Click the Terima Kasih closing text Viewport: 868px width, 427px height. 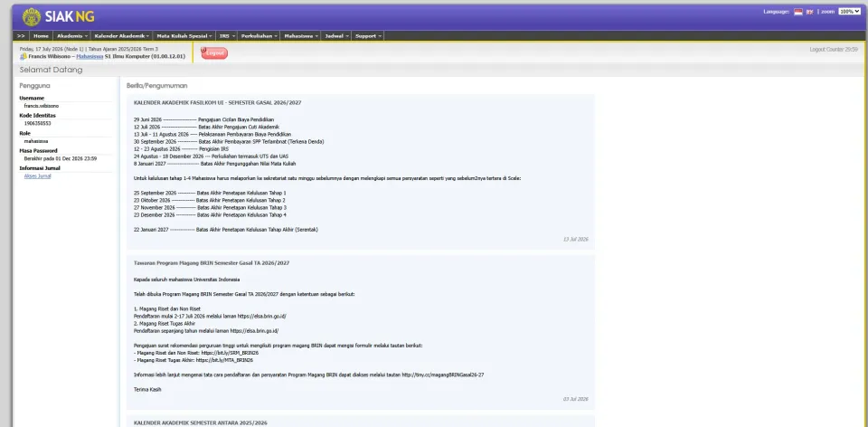tap(147, 389)
